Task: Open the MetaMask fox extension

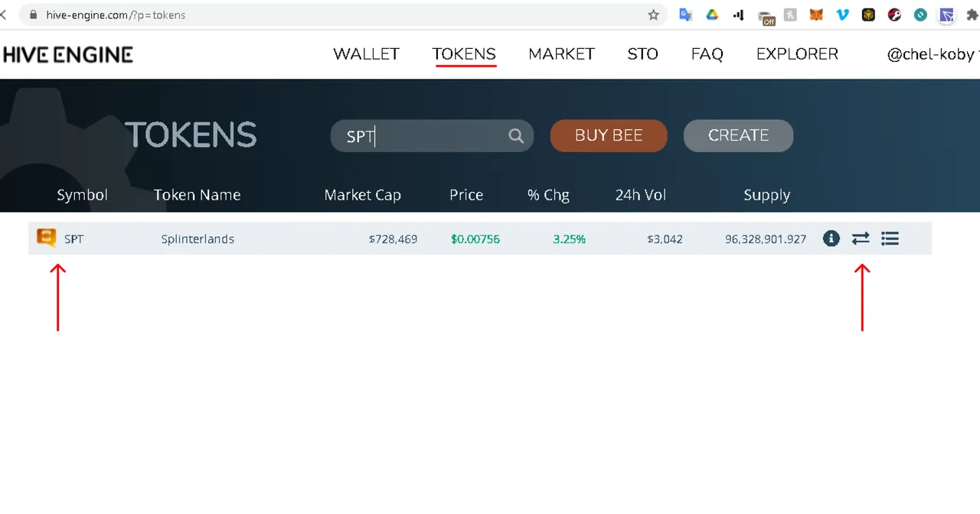Action: click(817, 15)
